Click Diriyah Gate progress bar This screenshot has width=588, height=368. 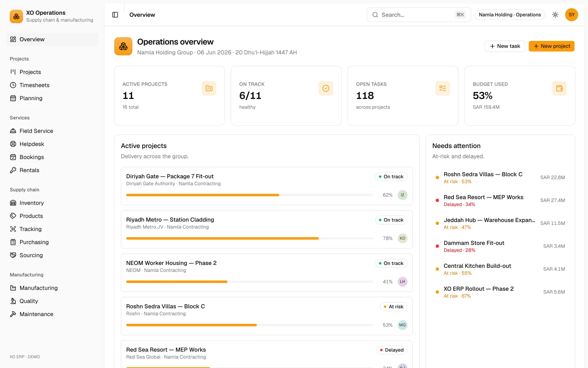[250, 195]
